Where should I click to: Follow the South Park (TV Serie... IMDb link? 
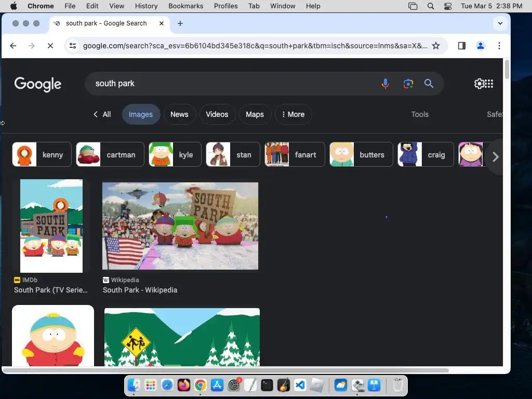pos(50,290)
